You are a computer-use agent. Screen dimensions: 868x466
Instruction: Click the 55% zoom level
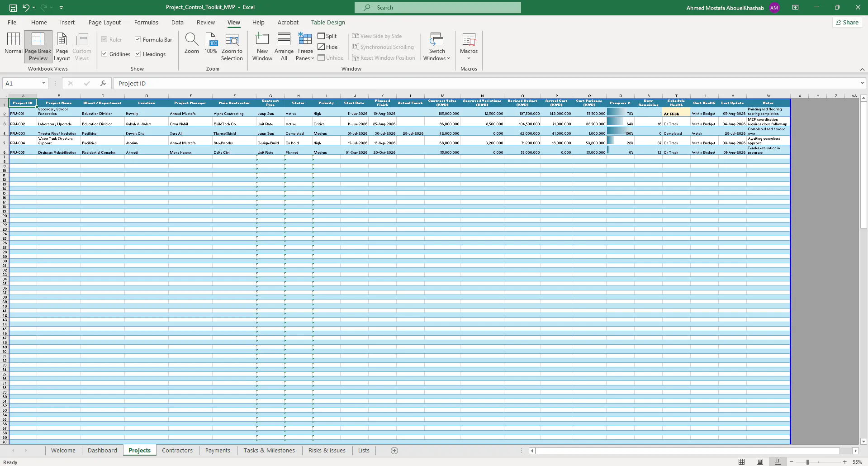point(857,462)
